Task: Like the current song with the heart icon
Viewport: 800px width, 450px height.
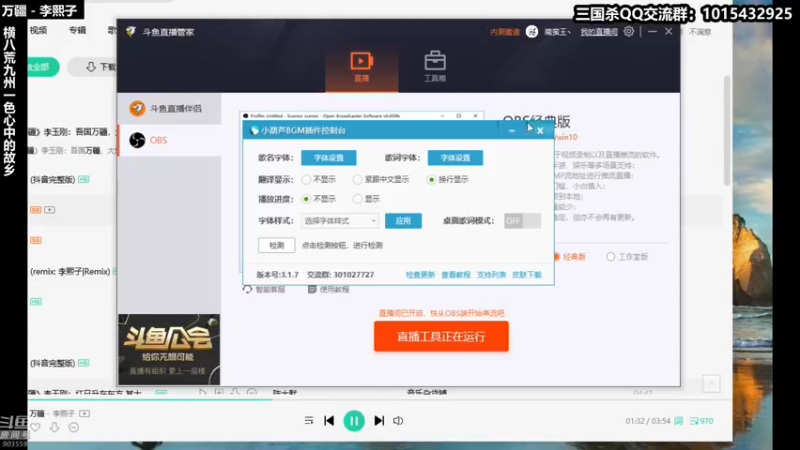Action: (x=35, y=427)
